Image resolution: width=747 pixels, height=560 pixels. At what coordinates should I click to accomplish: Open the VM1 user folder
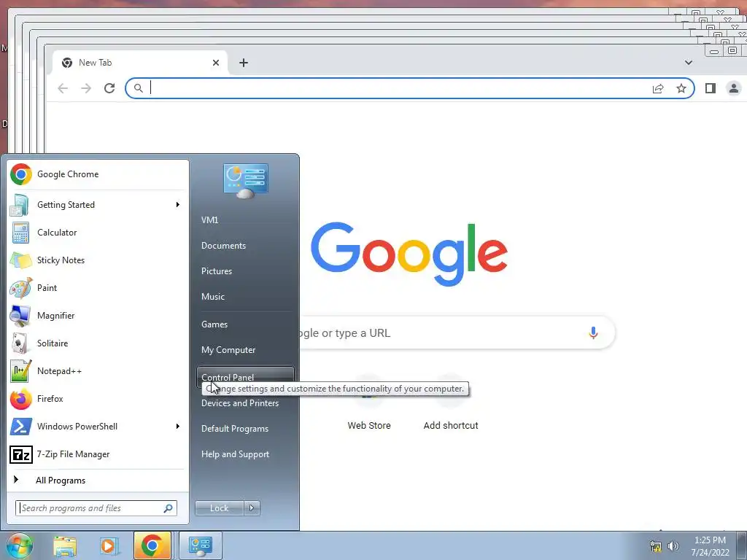point(245,220)
